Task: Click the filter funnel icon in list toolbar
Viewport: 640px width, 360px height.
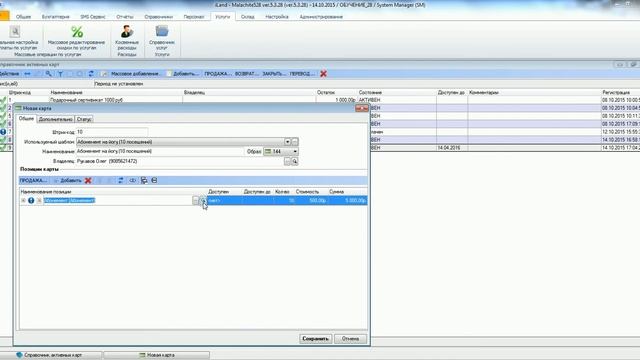Action: pyautogui.click(x=60, y=74)
